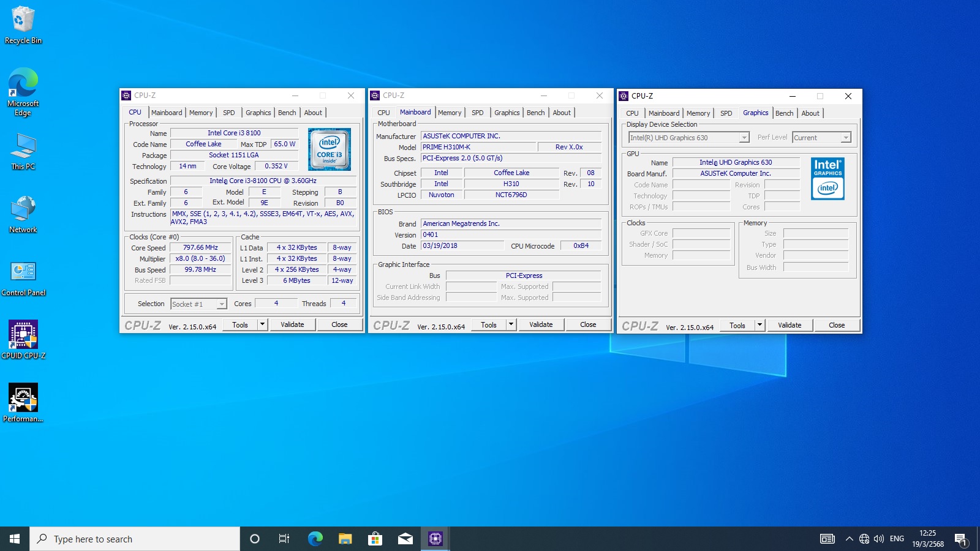
Task: Click the Code Name Coffee Lake field
Action: 203,144
